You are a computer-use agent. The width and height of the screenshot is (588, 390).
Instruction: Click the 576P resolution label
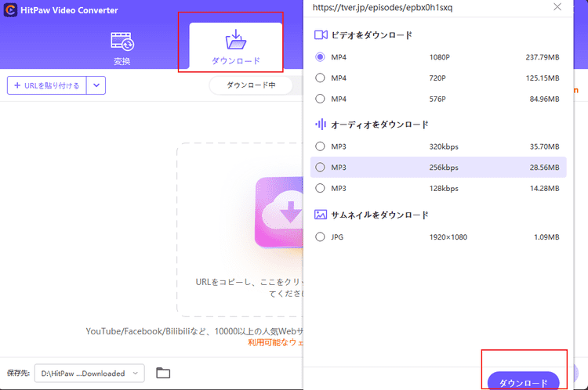[437, 99]
